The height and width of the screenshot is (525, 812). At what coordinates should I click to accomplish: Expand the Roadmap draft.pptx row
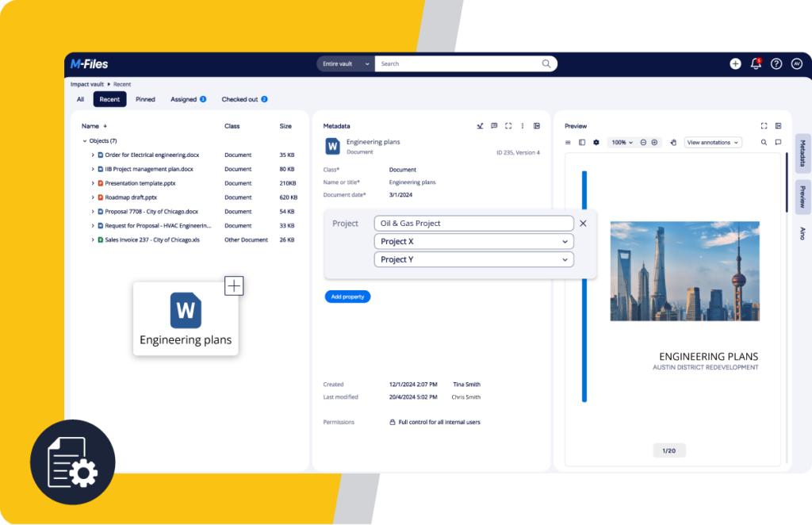[93, 197]
